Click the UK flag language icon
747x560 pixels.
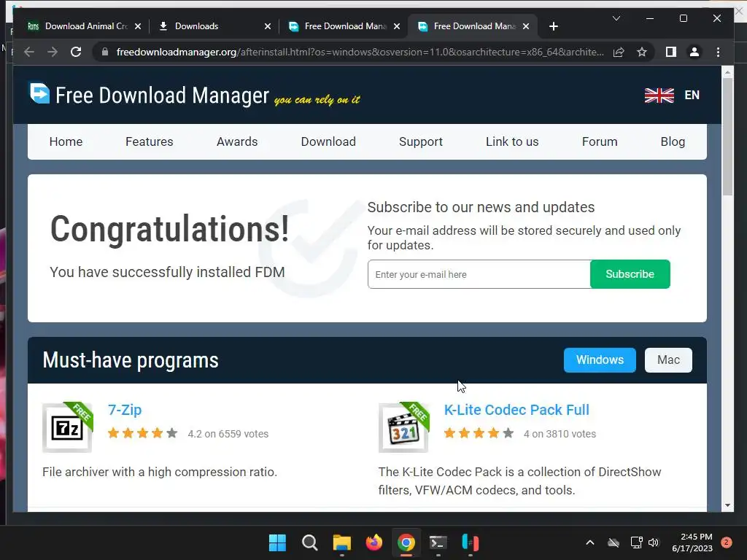pyautogui.click(x=659, y=96)
